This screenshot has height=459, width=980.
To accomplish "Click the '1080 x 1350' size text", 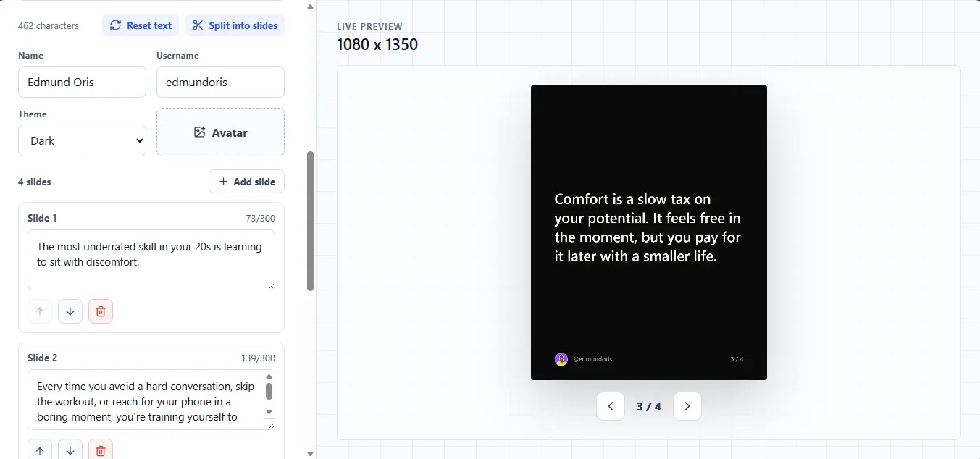I will pyautogui.click(x=377, y=44).
